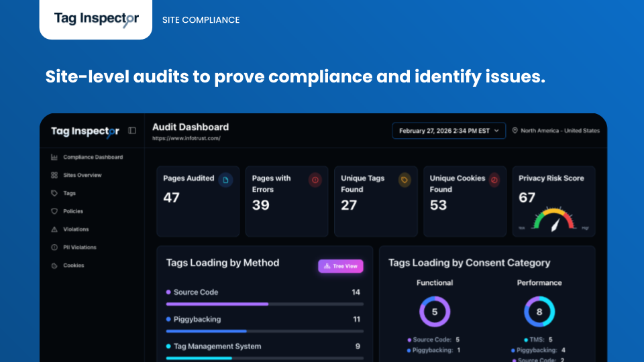Select the Unique Cookies Found value 53
The width and height of the screenshot is (644, 362).
tap(438, 205)
